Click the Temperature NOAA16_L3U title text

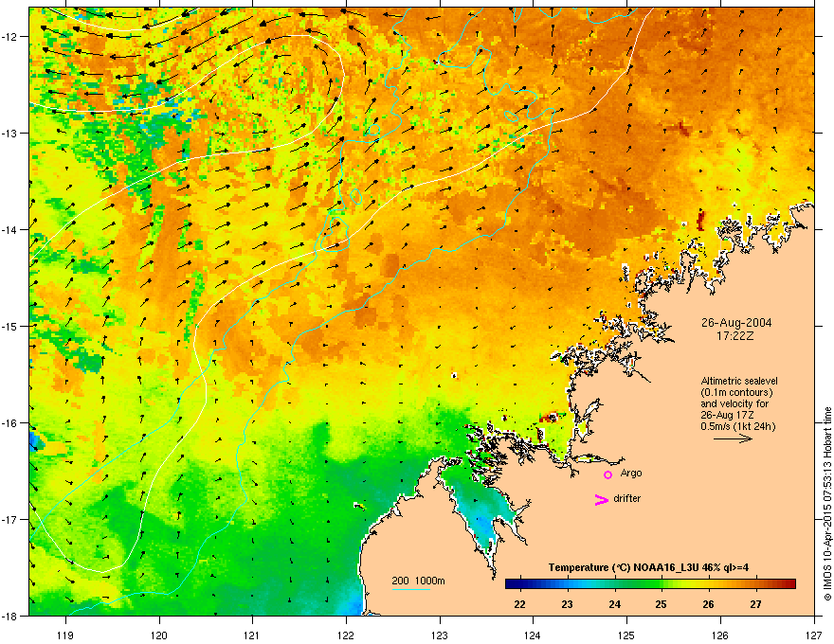coord(648,567)
